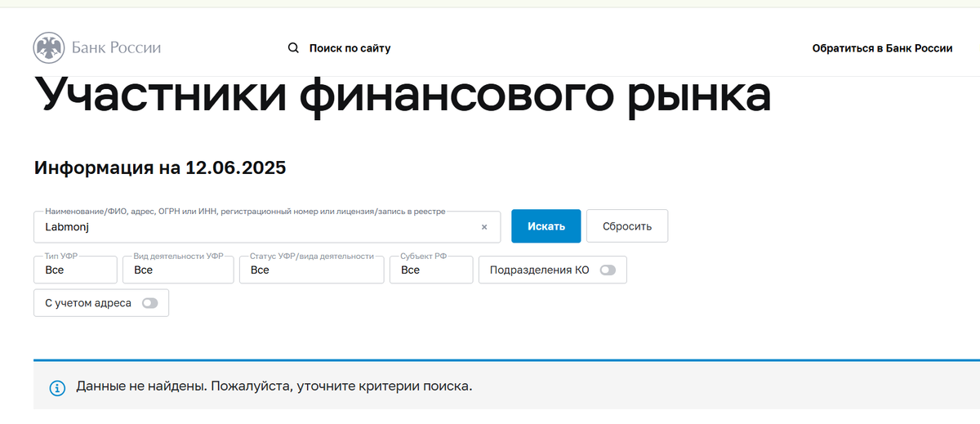Click the Данные не найдены message text

click(274, 386)
